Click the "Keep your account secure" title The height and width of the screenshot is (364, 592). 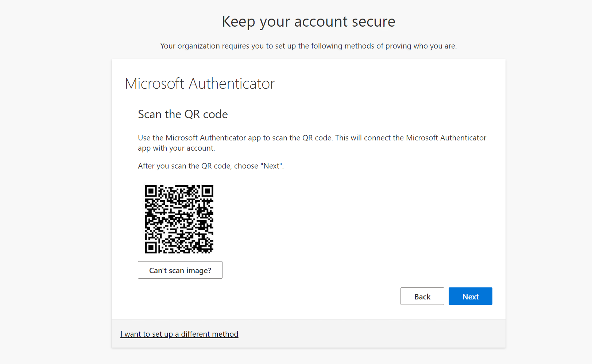pyautogui.click(x=309, y=22)
